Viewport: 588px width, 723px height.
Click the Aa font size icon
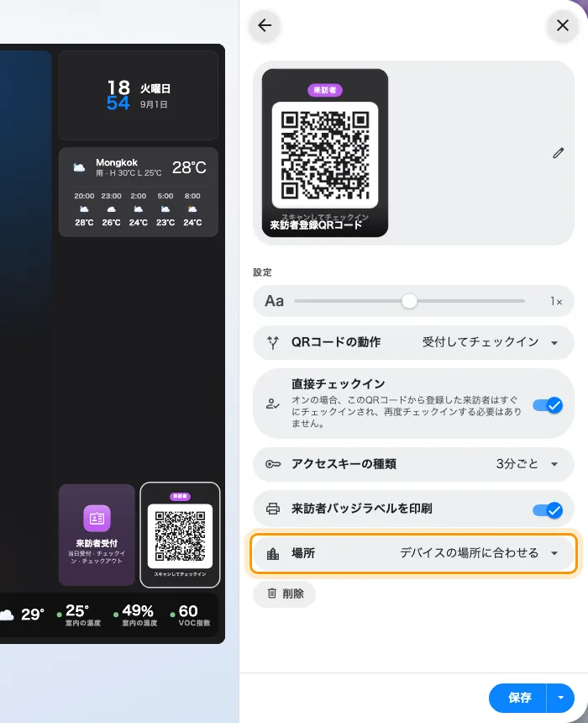[x=274, y=301]
